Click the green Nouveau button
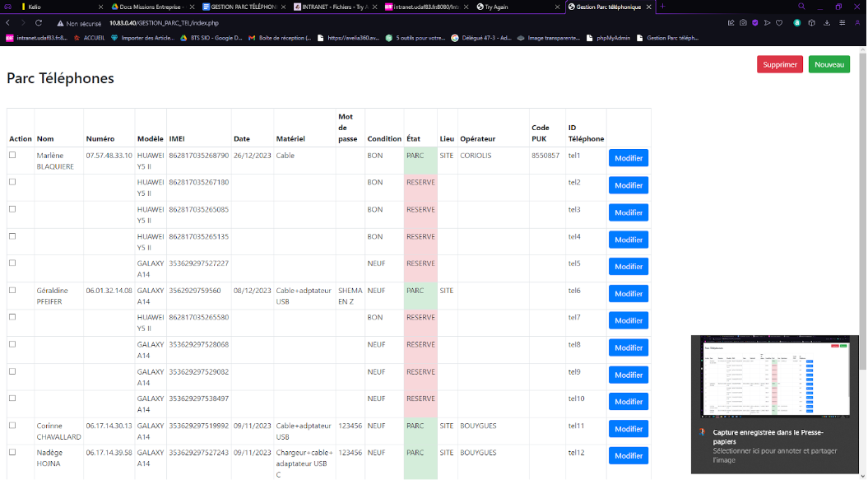The width and height of the screenshot is (868, 480). 829,64
